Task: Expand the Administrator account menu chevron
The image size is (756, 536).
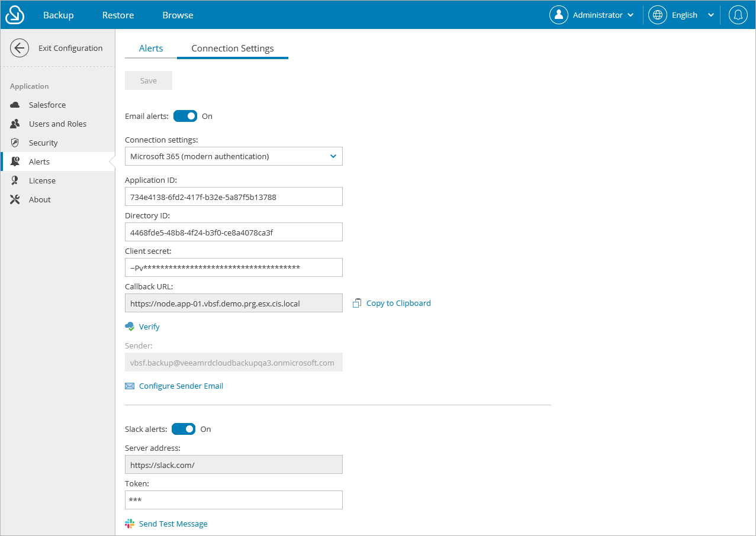Action: (x=630, y=15)
